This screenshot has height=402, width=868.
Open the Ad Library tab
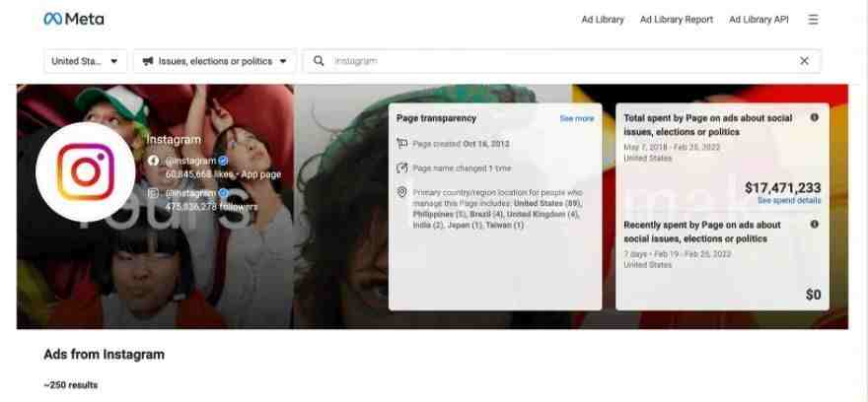click(x=603, y=20)
